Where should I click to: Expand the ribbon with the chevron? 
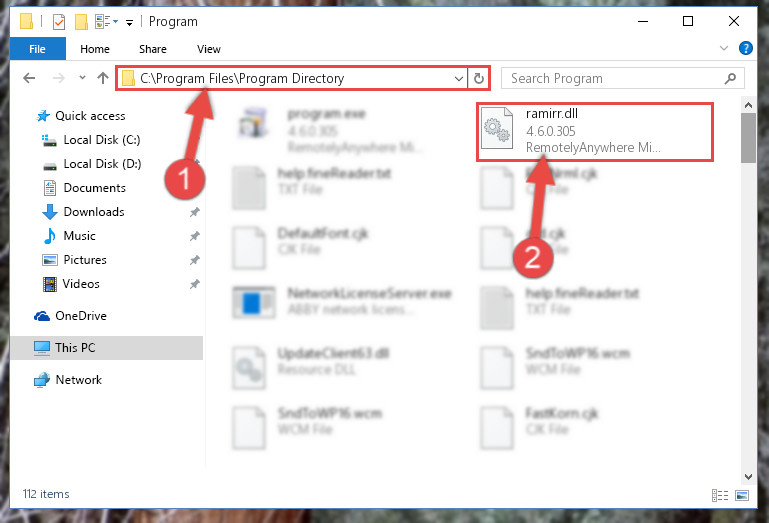[x=723, y=48]
